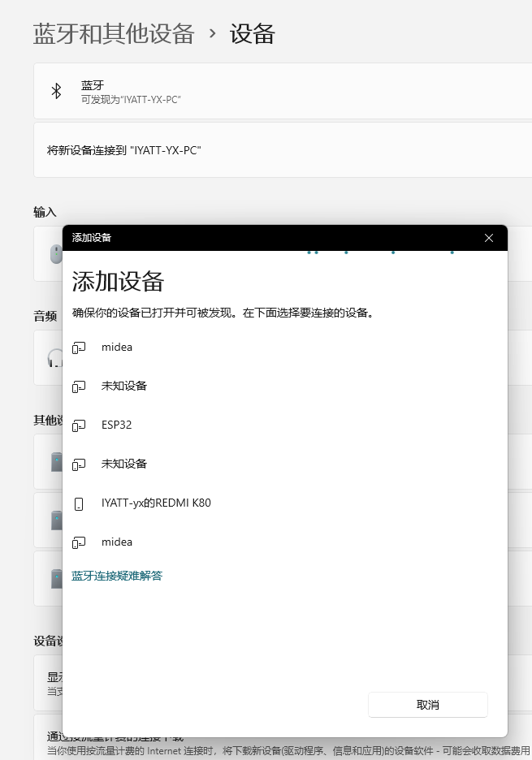This screenshot has height=760, width=532.
Task: Click the 音频 section heading
Action: pos(45,316)
